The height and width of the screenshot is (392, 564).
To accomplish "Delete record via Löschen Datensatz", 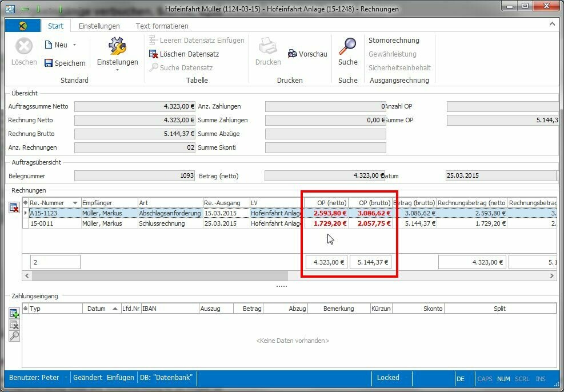I will 184,54.
